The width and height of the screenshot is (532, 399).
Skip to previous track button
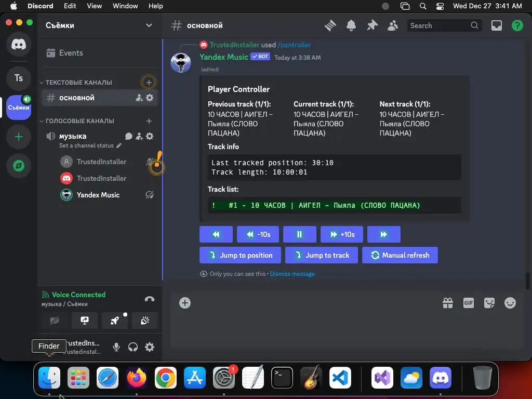coord(216,234)
